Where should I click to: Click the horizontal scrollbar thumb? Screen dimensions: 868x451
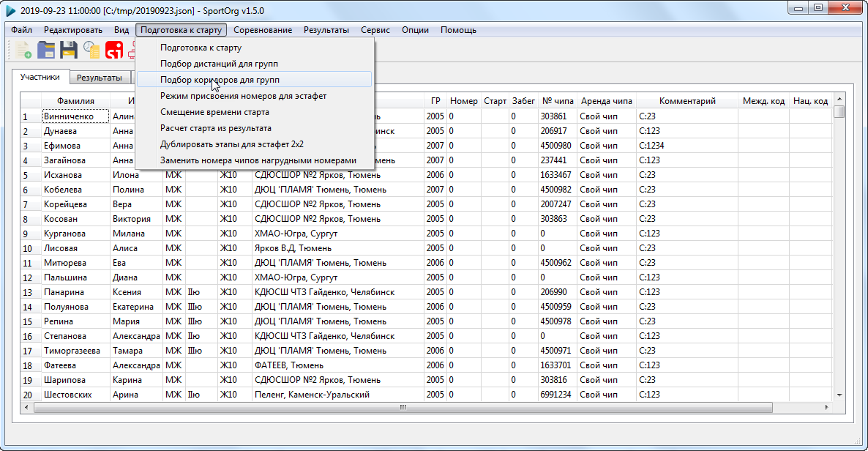pos(403,407)
